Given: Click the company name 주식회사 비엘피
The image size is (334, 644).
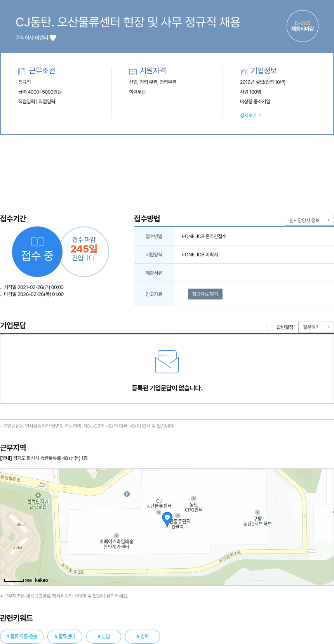Looking at the screenshot, I should (32, 38).
